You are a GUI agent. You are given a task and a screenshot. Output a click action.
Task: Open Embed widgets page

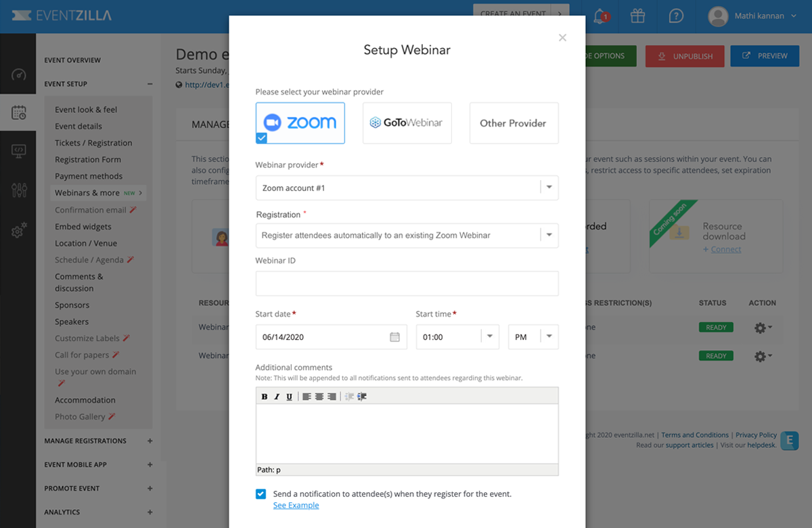(83, 227)
